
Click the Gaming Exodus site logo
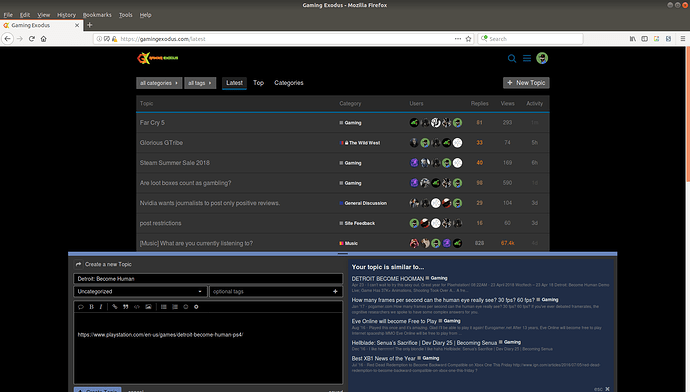(x=158, y=58)
